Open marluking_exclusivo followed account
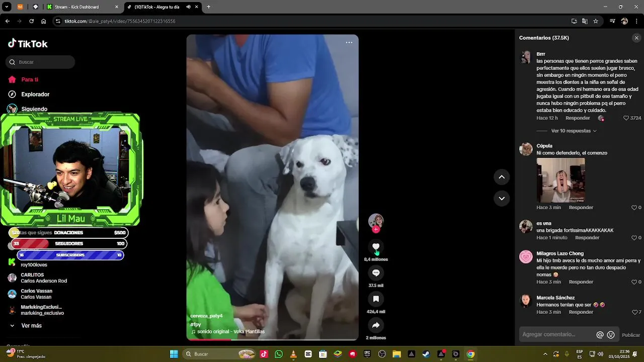Image resolution: width=644 pixels, height=362 pixels. pos(36,310)
